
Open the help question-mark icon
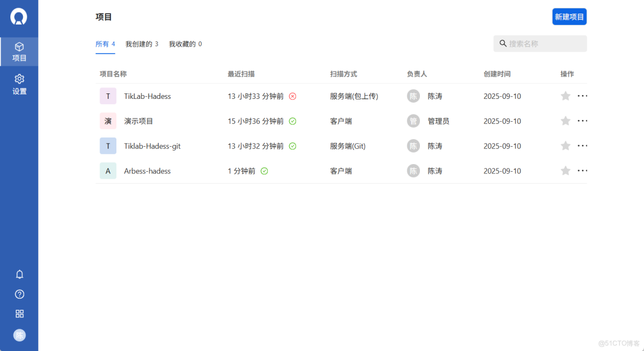coord(19,294)
